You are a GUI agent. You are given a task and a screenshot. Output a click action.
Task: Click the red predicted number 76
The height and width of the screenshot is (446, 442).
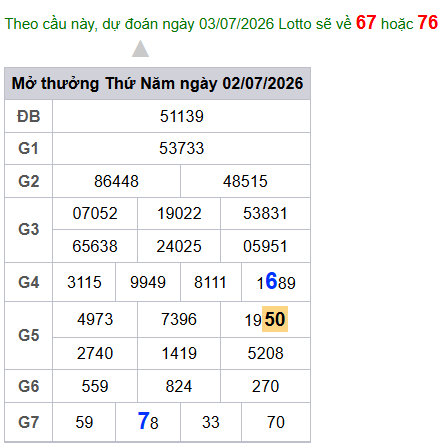coord(428,22)
